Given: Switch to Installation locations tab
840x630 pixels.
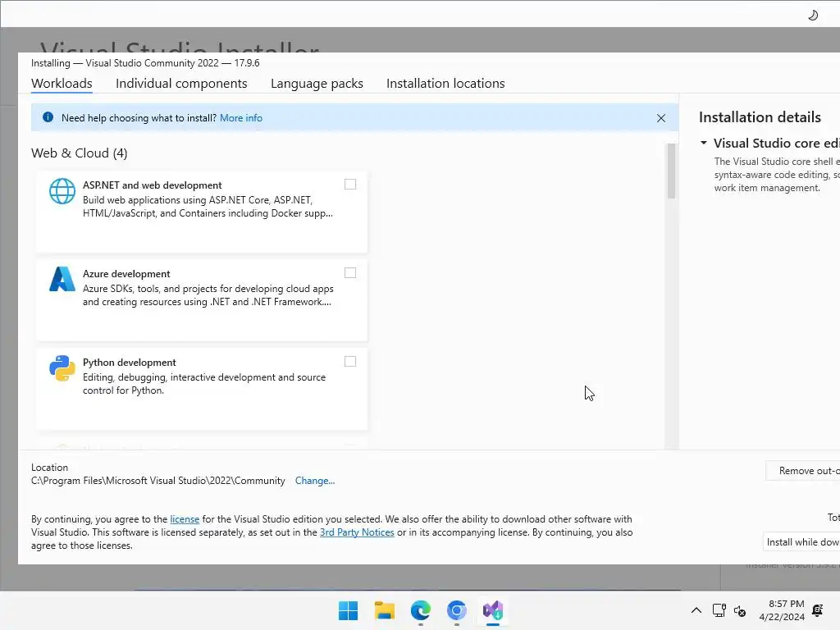Looking at the screenshot, I should point(445,84).
